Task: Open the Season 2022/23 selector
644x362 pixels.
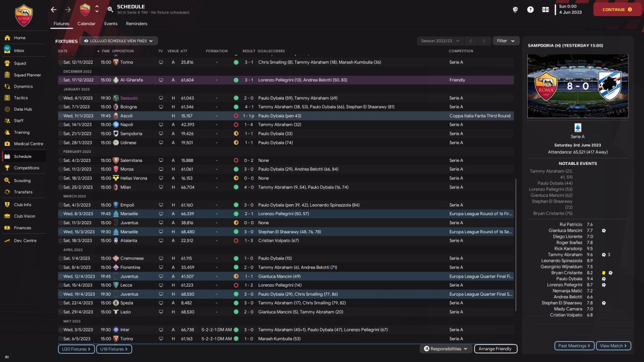Action: pyautogui.click(x=439, y=41)
